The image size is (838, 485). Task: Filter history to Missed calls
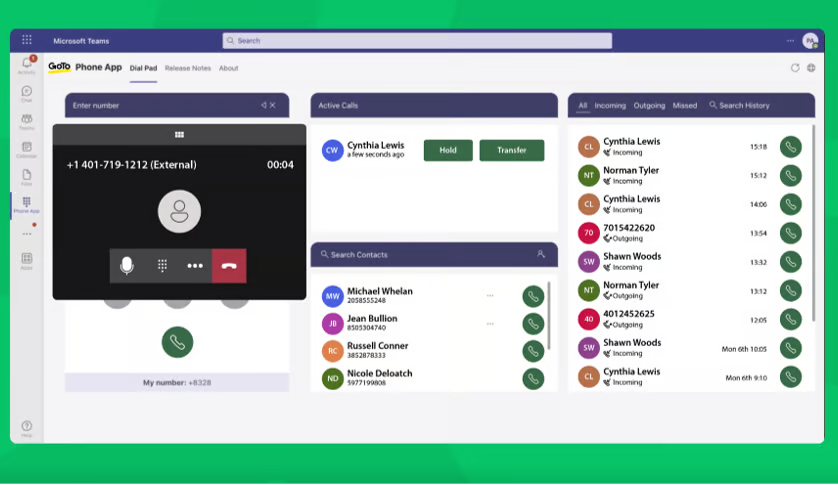[x=685, y=106]
